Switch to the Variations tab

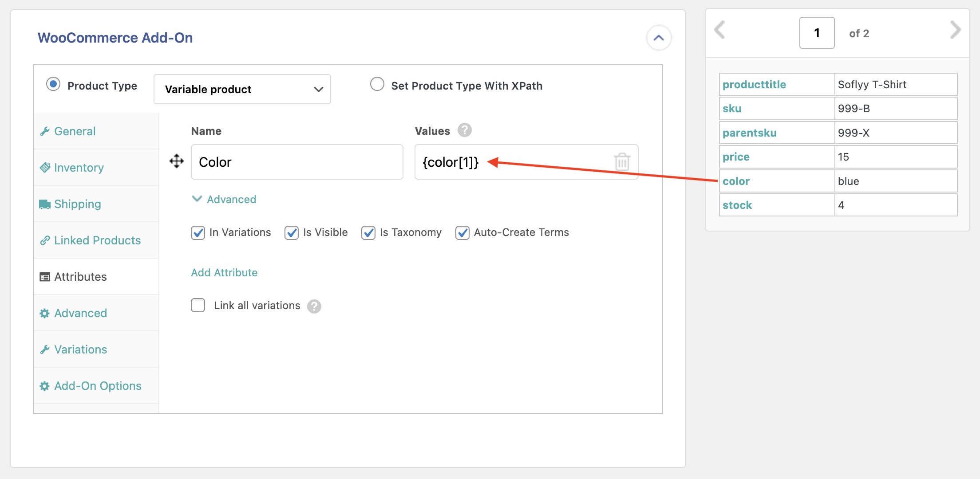[80, 349]
